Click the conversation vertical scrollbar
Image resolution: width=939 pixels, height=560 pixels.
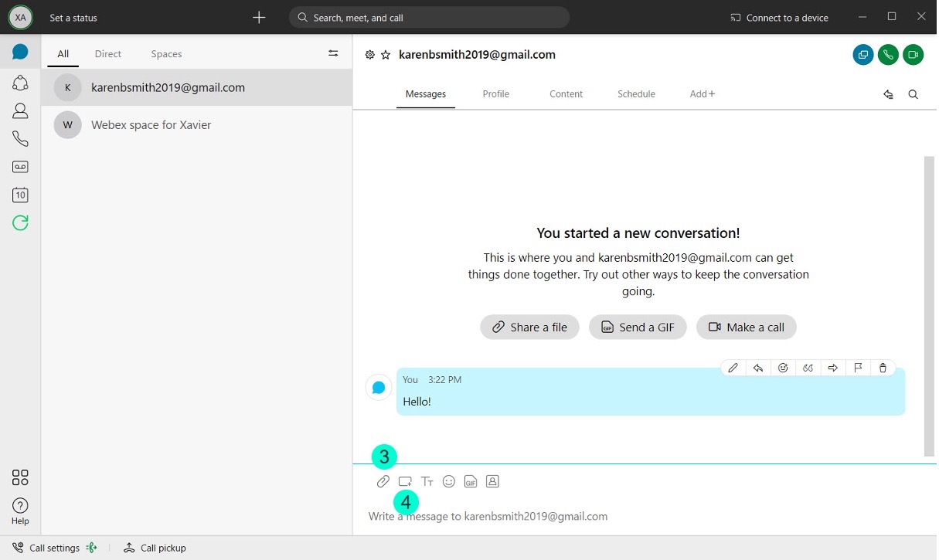click(929, 305)
